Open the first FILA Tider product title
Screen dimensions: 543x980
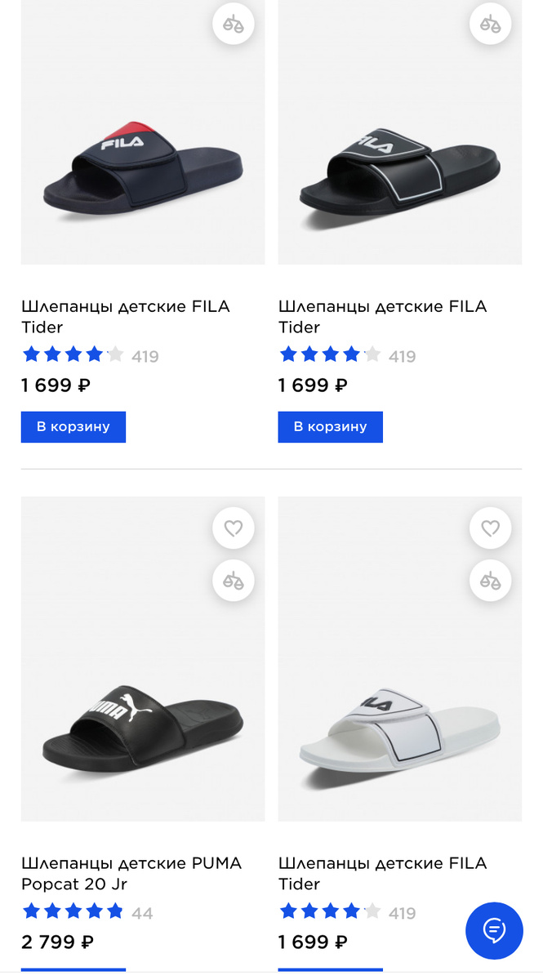tap(126, 317)
